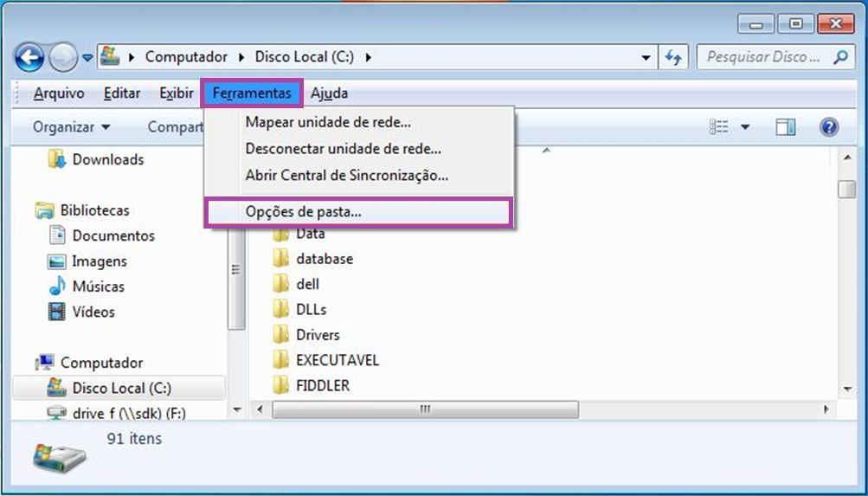Click the Forward navigation arrow button
The image size is (868, 496).
pos(62,57)
